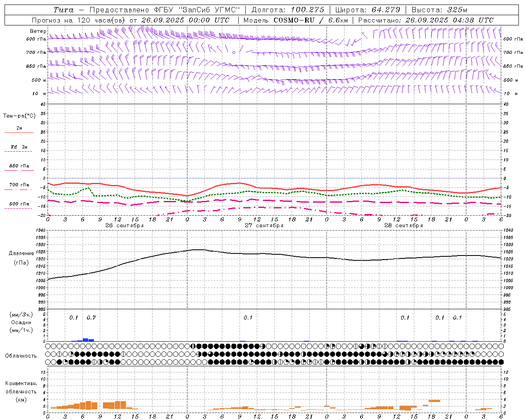
Task: Click the "Тем-ра(°C)" temperature axis title
Action: tap(19, 116)
